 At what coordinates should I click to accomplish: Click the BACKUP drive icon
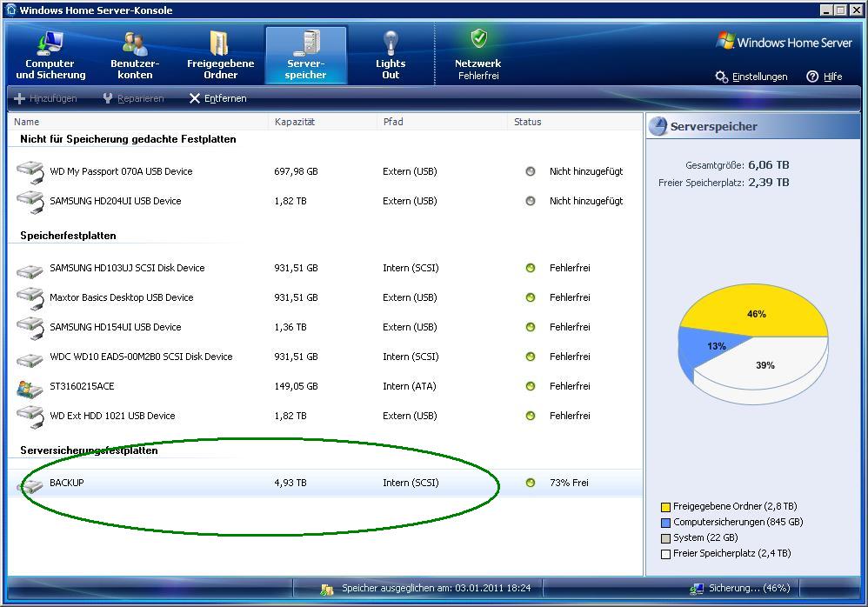tap(30, 485)
